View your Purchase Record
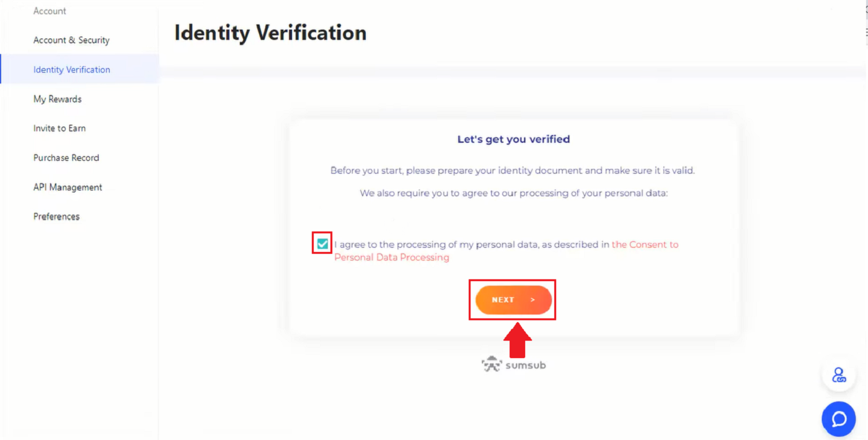Image resolution: width=868 pixels, height=440 pixels. (x=66, y=157)
